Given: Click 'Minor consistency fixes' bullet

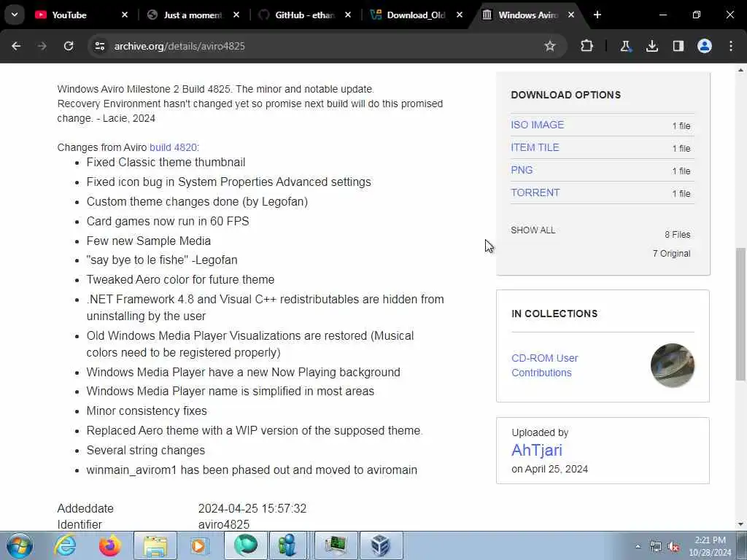Looking at the screenshot, I should pos(147,411).
